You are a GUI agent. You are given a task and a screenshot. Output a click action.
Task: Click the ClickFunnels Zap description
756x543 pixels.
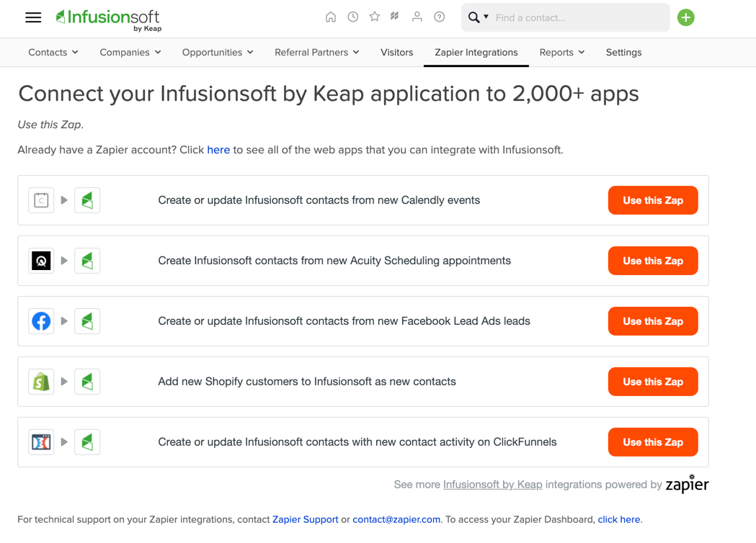[357, 442]
